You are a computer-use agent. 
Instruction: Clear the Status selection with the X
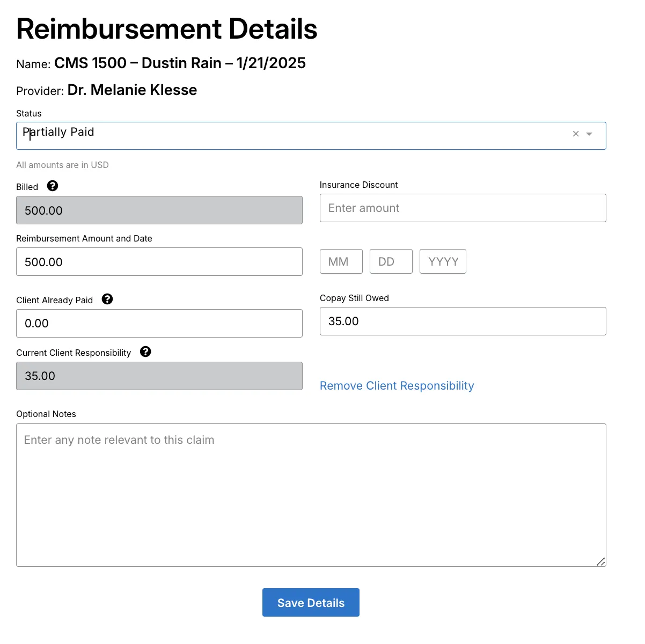point(576,134)
